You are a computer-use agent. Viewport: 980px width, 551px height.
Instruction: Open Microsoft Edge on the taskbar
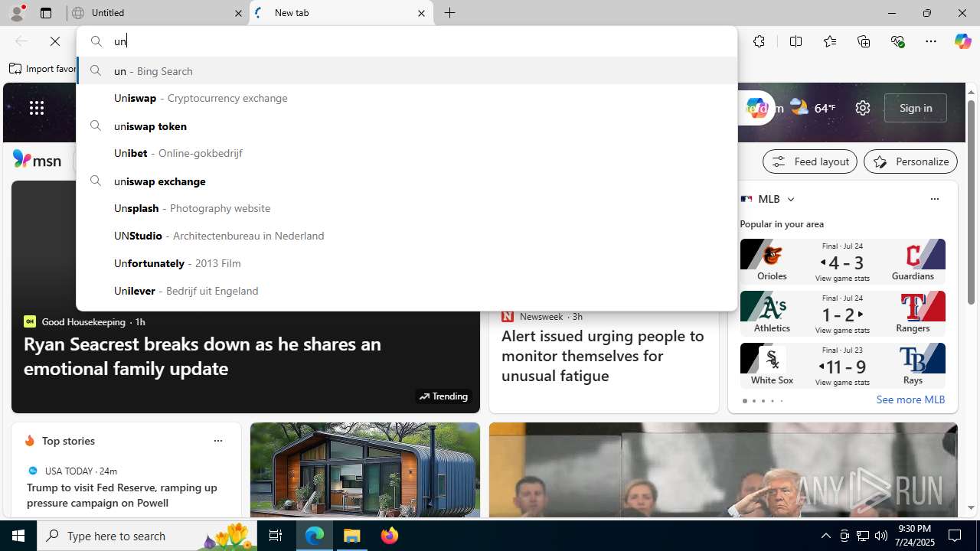point(315,536)
